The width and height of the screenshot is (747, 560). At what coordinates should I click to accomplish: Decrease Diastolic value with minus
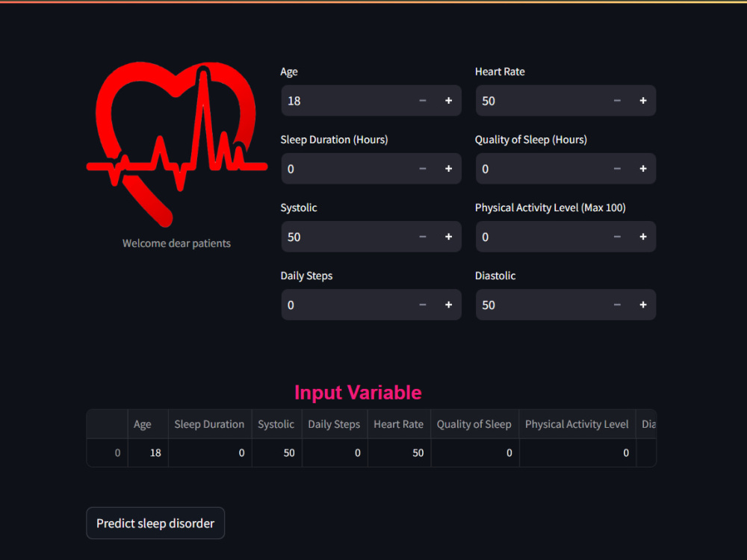[617, 305]
